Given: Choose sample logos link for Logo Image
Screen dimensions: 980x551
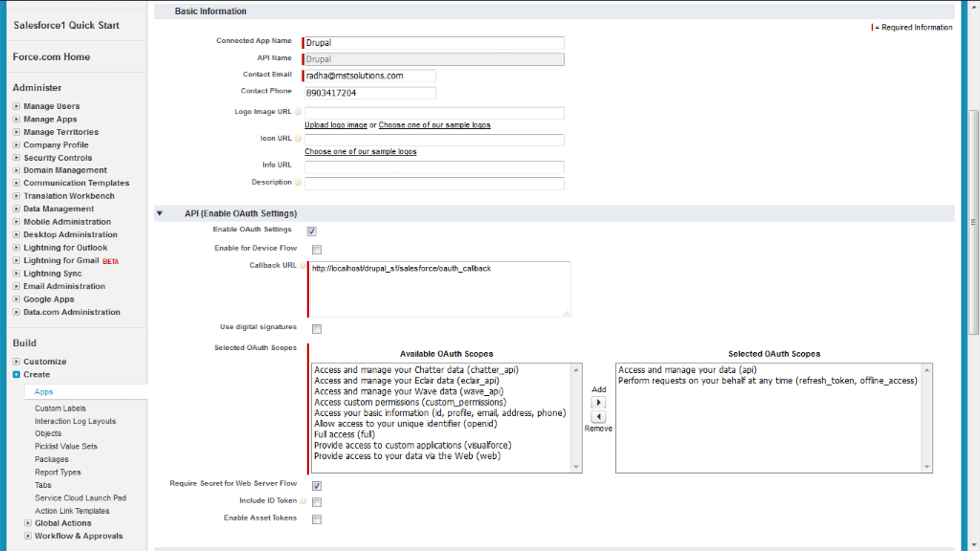Looking at the screenshot, I should pyautogui.click(x=434, y=125).
